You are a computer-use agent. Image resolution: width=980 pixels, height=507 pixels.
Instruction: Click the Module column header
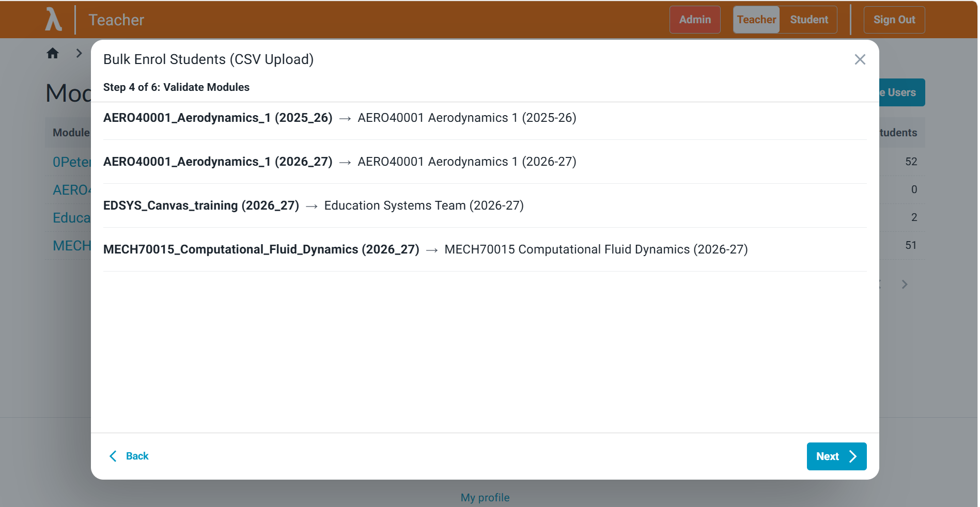click(x=71, y=133)
